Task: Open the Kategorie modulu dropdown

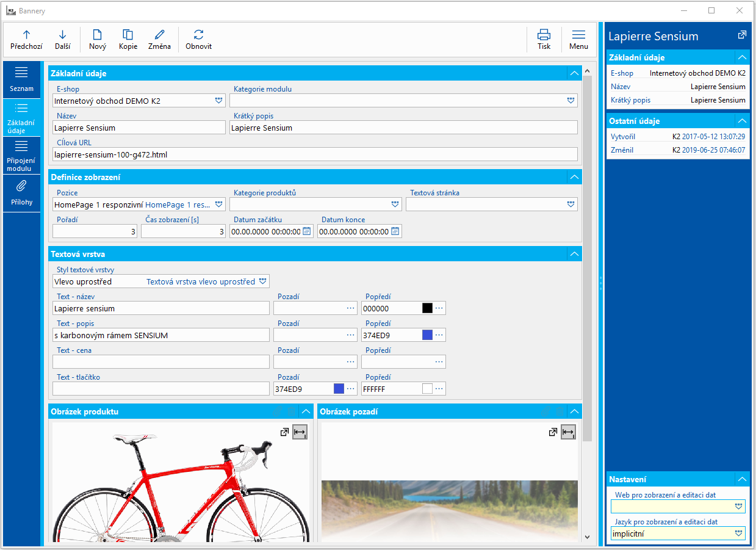Action: 571,101
